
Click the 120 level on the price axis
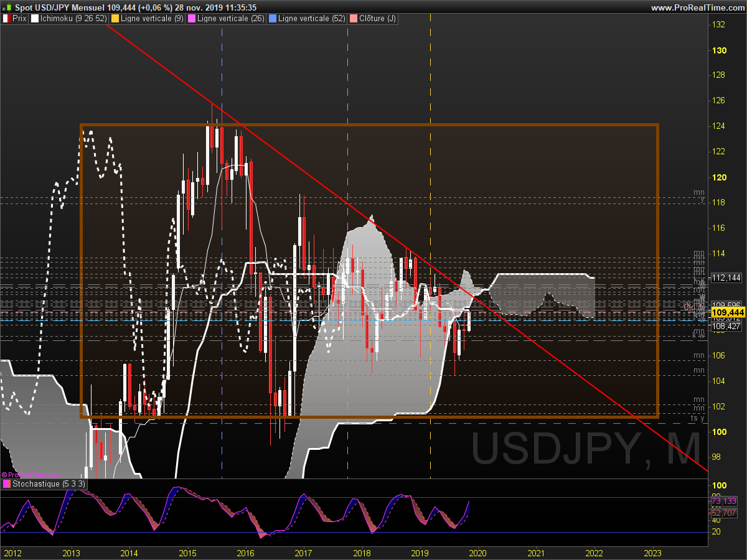[719, 177]
